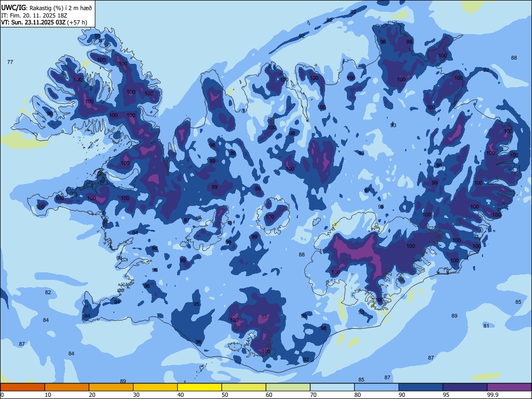Click the indigo 95–99.9 legend swatch
The width and height of the screenshot is (532, 399).
(465, 387)
